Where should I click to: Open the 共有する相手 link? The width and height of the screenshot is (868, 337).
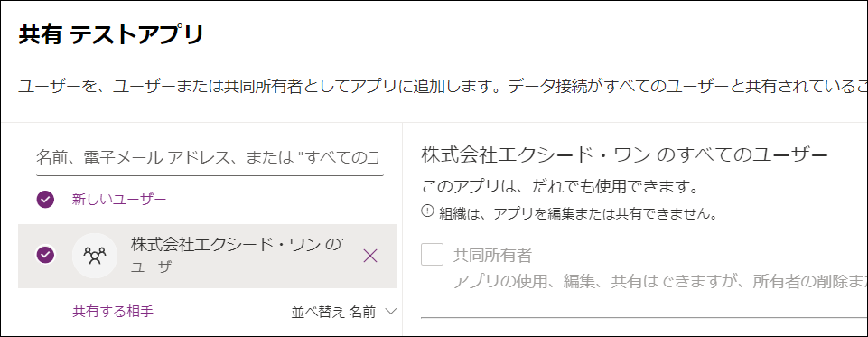pyautogui.click(x=113, y=312)
